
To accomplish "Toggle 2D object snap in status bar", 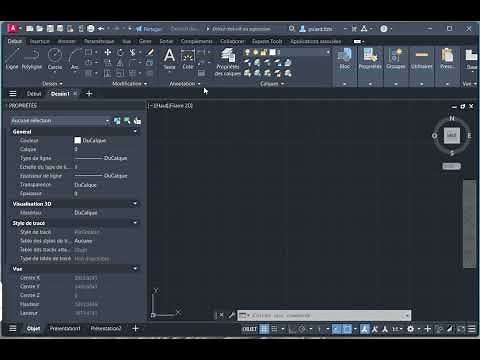I will click(347, 329).
